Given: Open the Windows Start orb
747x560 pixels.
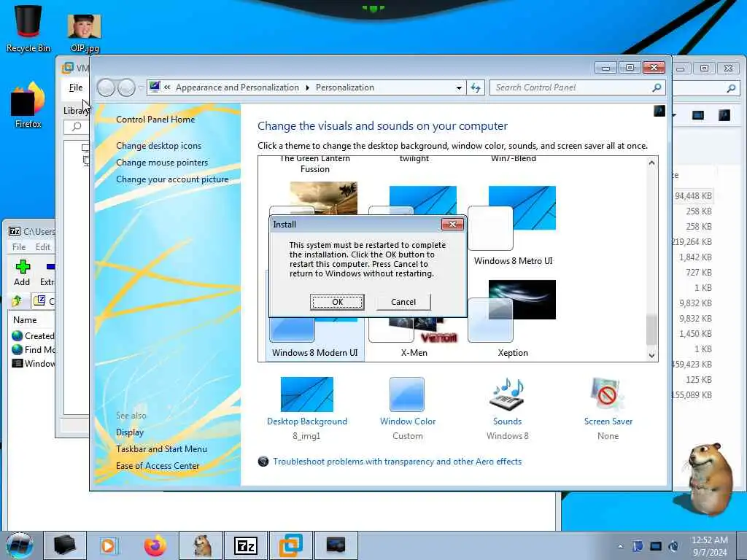Looking at the screenshot, I should (20, 545).
